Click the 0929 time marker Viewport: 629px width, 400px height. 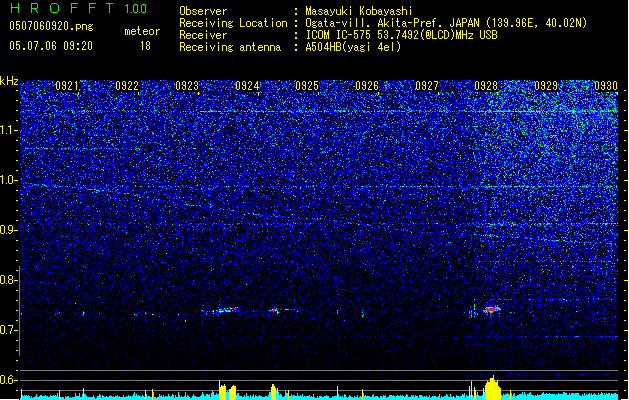point(546,86)
